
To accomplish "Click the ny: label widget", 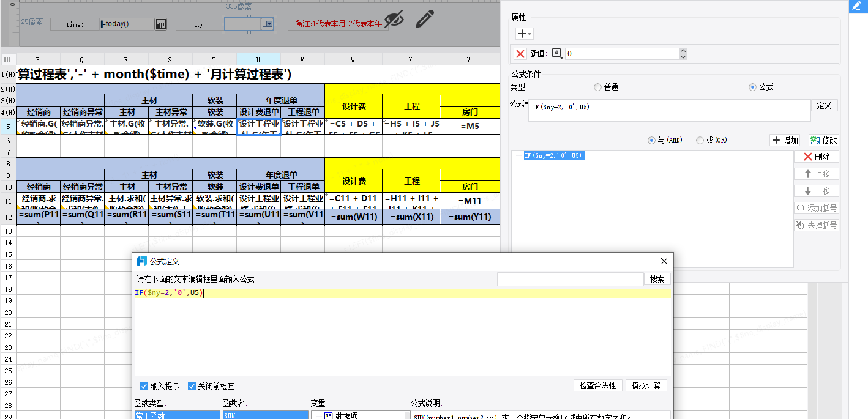I will (200, 24).
